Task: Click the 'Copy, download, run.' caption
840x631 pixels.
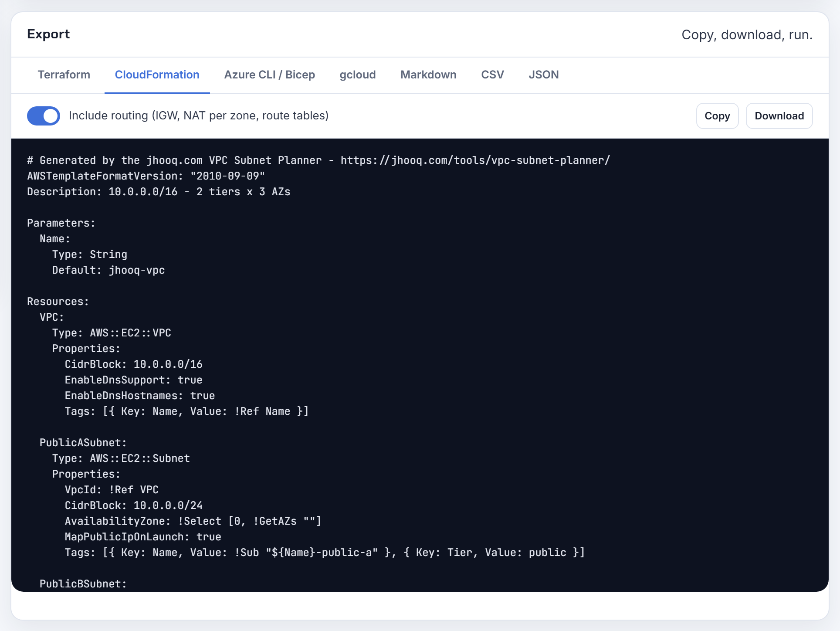Action: [x=747, y=34]
